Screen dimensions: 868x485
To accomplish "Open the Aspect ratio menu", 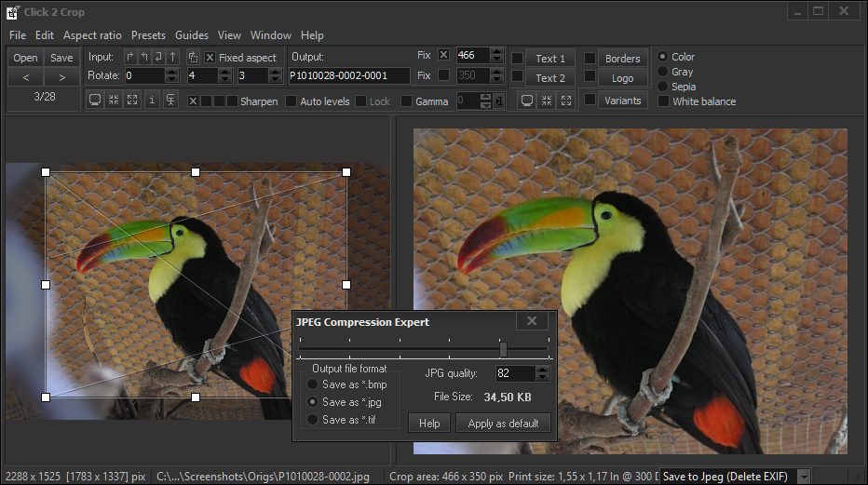I will pos(92,35).
